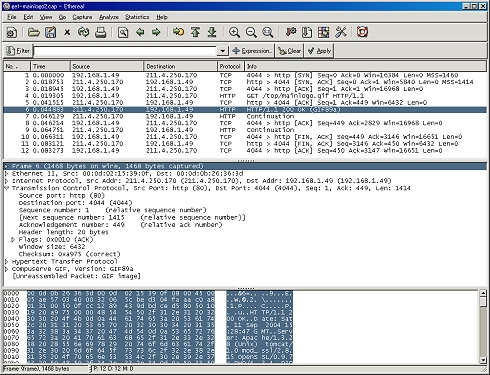This screenshot has height=375, width=490.
Task: Open Preferences tools icon
Action: point(340,32)
